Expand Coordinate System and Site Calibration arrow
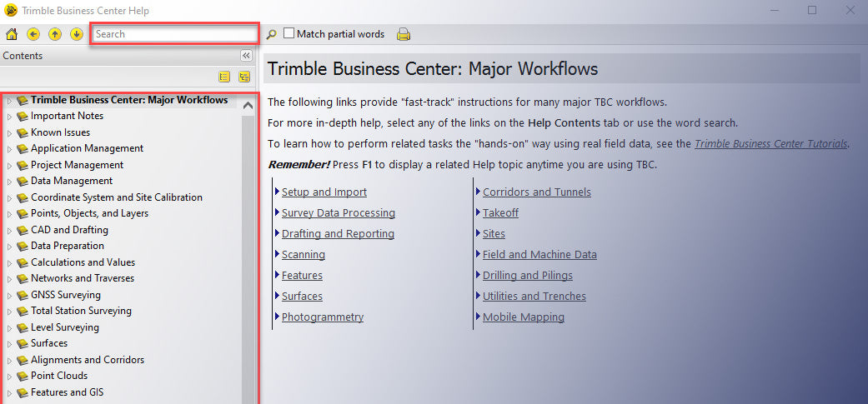 (9, 198)
